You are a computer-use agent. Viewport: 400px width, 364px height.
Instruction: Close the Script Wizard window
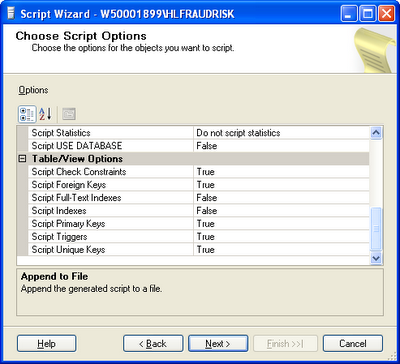pos(387,14)
